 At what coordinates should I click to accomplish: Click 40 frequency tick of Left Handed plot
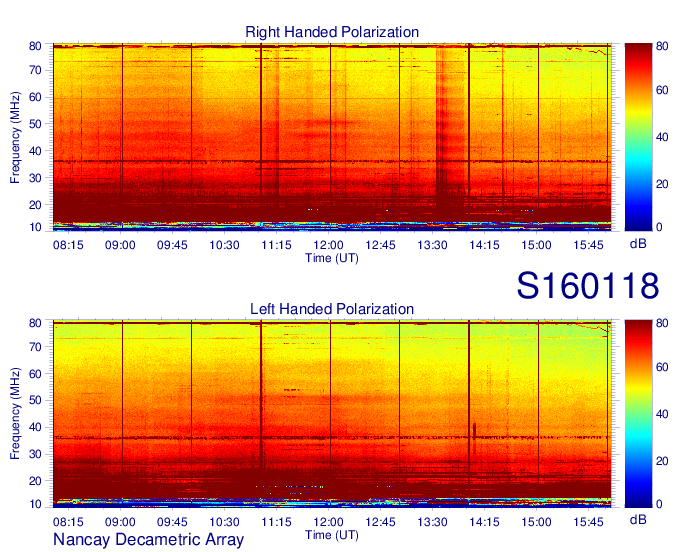click(35, 427)
